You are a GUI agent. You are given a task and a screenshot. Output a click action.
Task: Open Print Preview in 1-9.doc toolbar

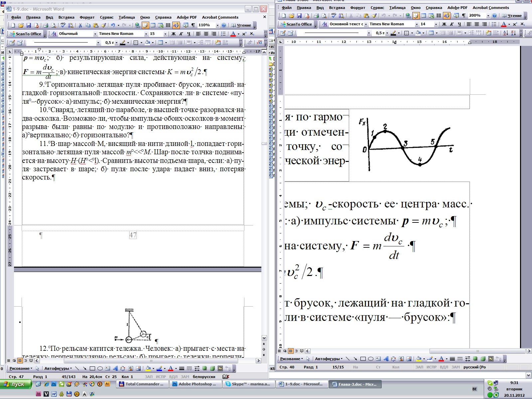click(53, 25)
